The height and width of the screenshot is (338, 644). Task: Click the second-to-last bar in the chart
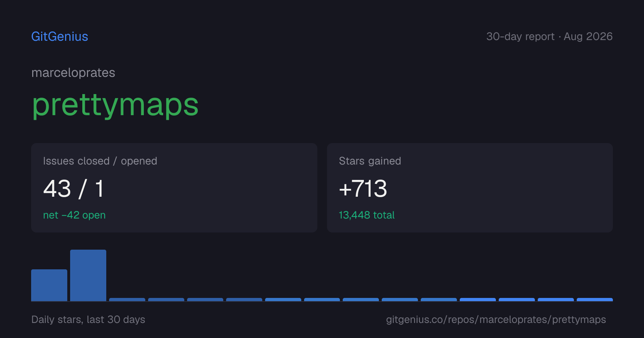click(x=556, y=299)
